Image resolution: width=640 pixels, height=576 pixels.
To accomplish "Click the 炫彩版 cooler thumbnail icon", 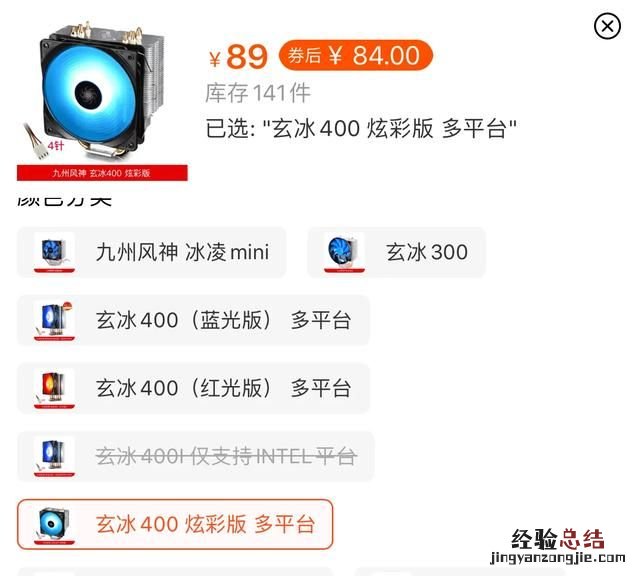I will click(54, 524).
